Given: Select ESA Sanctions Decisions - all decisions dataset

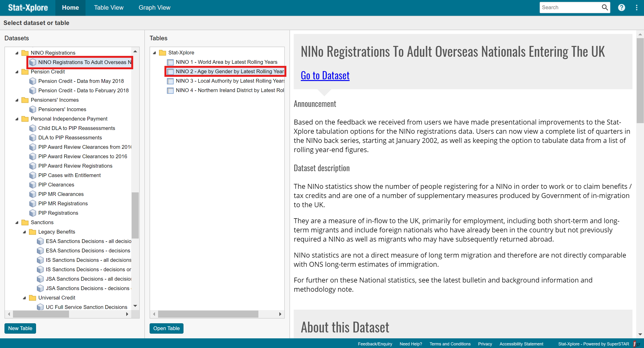Looking at the screenshot, I should tap(89, 241).
